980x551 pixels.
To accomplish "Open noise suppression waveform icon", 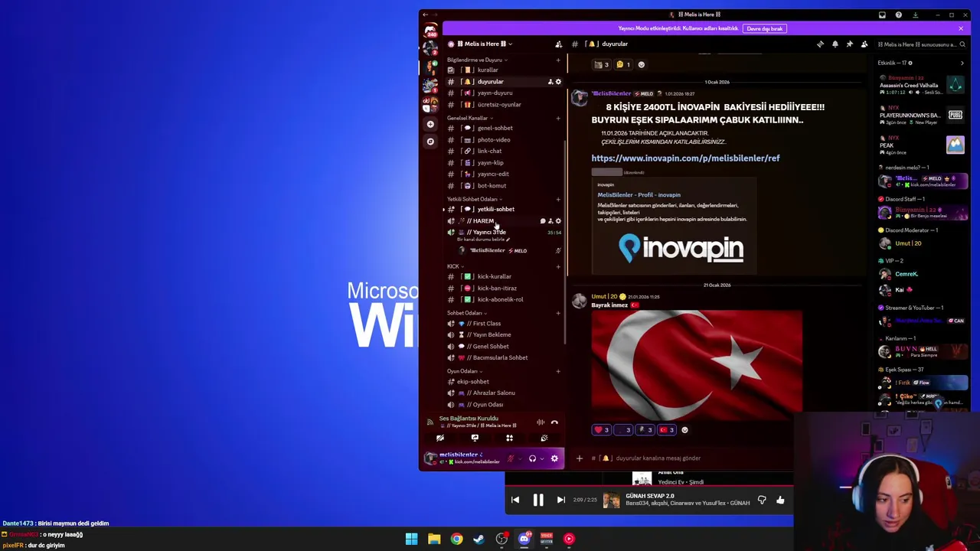I will (541, 422).
